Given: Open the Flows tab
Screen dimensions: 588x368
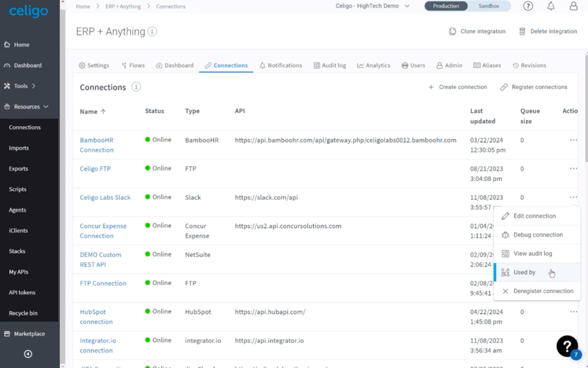Looking at the screenshot, I should [133, 66].
